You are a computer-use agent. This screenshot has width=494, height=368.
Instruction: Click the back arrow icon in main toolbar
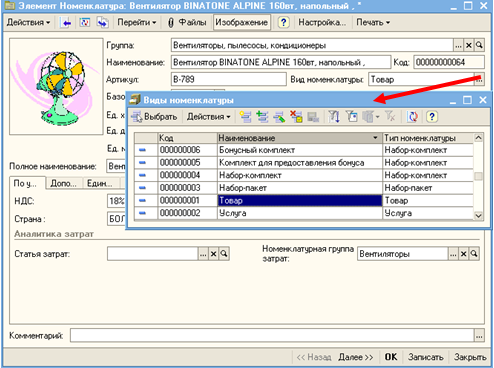66,23
